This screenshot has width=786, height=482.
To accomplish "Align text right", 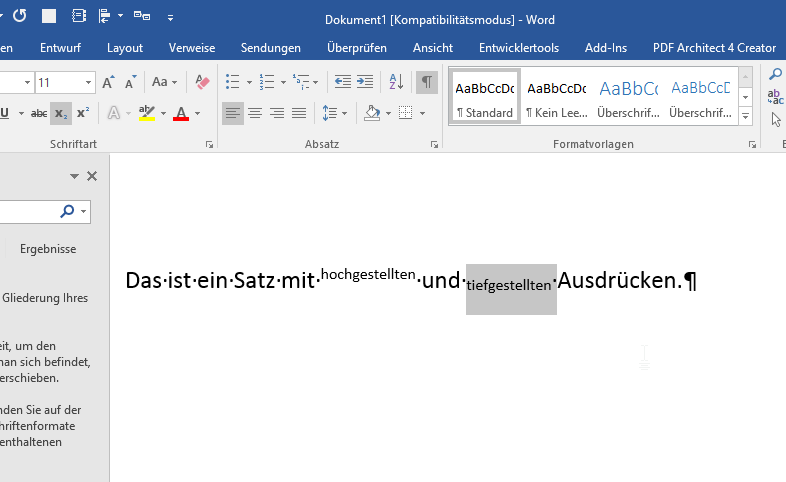I will click(x=277, y=113).
